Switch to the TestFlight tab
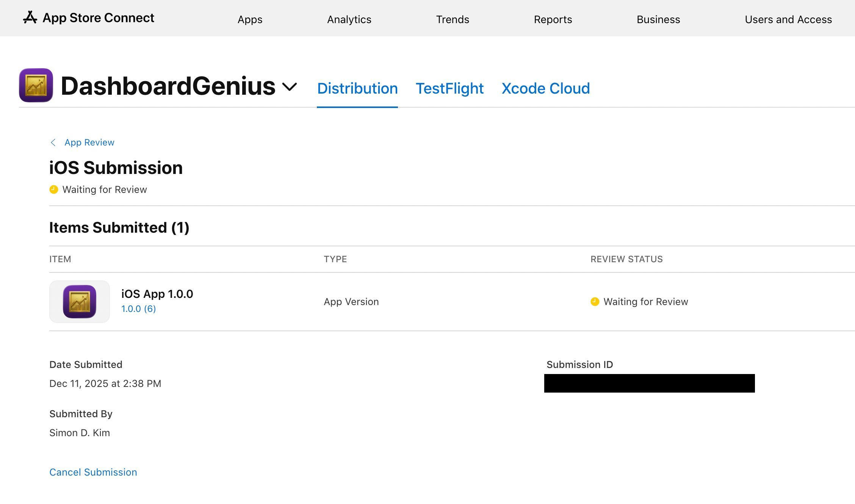The image size is (855, 504). pos(449,88)
